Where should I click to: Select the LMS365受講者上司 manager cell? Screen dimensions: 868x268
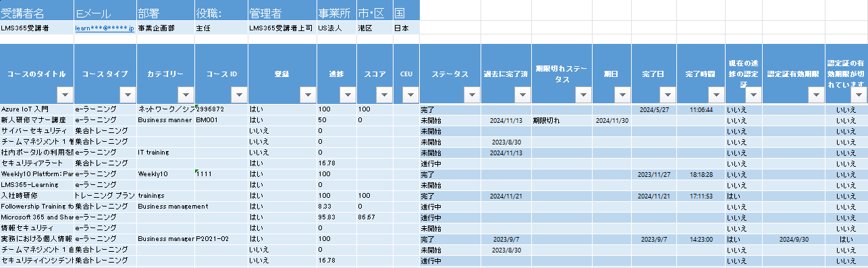(282, 28)
